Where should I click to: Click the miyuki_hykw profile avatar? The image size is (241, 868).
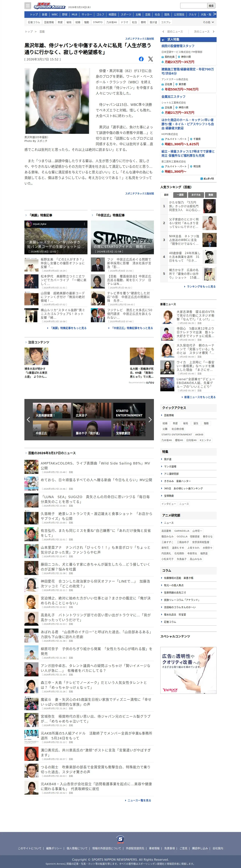[29, 224]
